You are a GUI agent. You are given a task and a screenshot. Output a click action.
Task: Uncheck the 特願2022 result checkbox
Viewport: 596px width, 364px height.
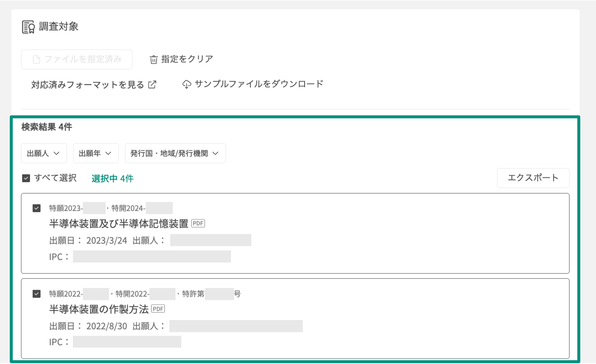pos(37,294)
